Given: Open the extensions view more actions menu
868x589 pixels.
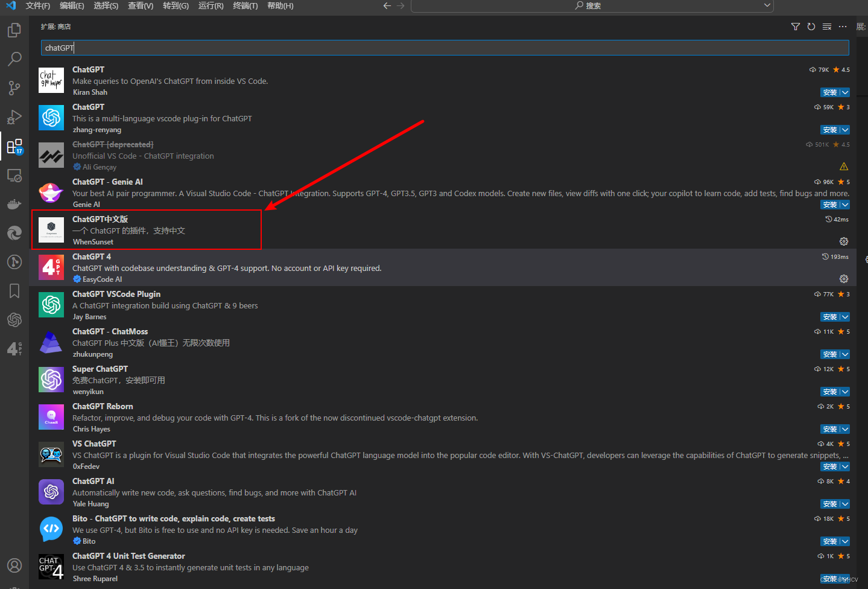Looking at the screenshot, I should click(843, 27).
